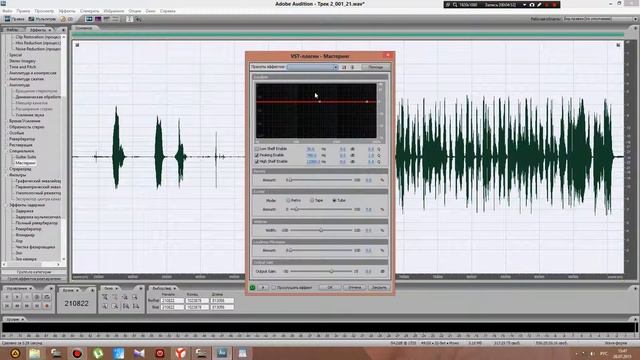This screenshot has width=640, height=360.
Task: Click the Rewind transport button
Action: click(x=17, y=306)
